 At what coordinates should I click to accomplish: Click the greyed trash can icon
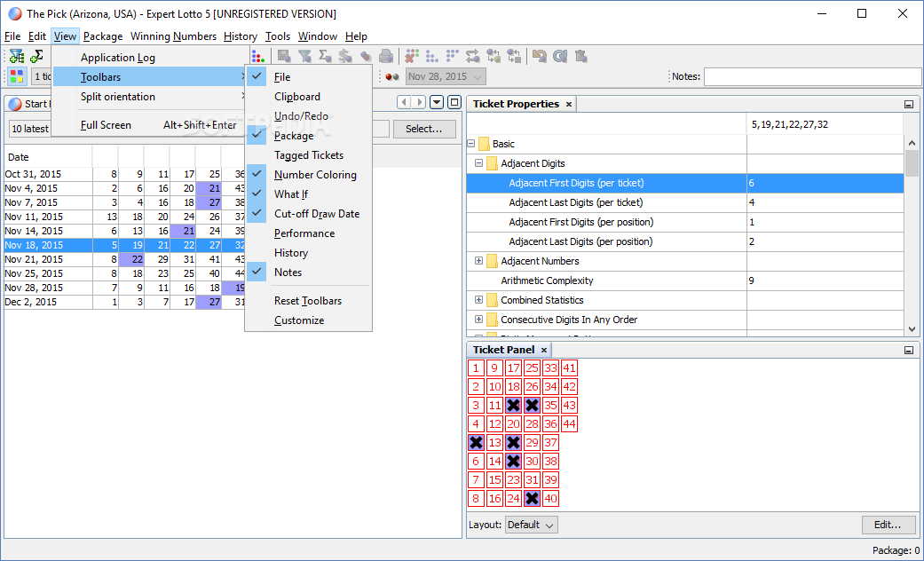tap(580, 57)
